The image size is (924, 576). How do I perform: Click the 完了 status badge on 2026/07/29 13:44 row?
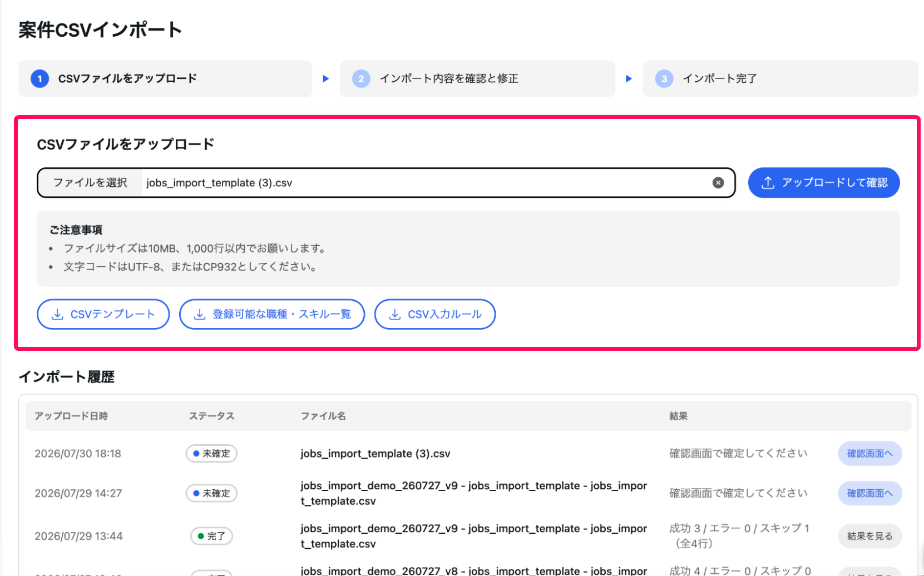click(x=211, y=536)
